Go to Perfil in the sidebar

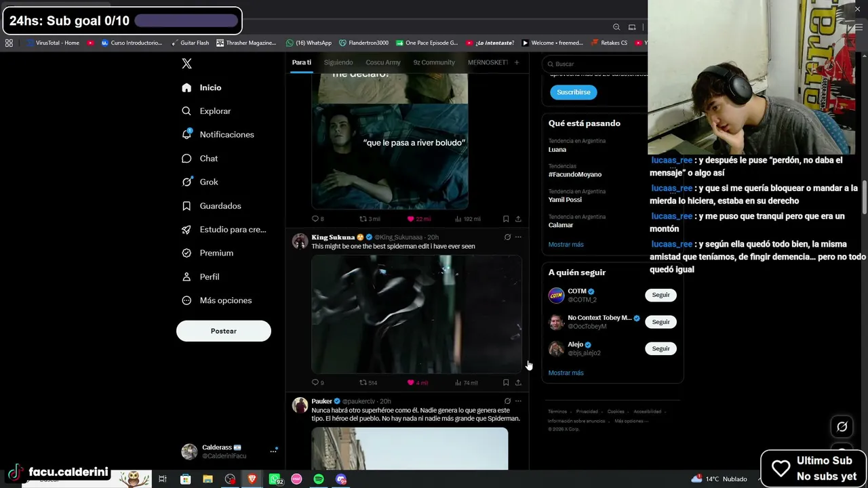coord(200,277)
